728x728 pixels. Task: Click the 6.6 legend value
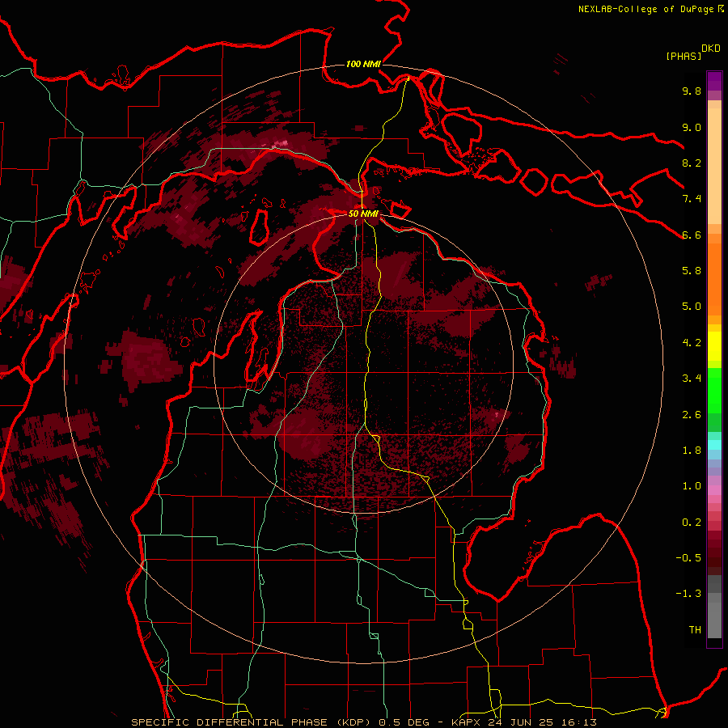click(692, 235)
